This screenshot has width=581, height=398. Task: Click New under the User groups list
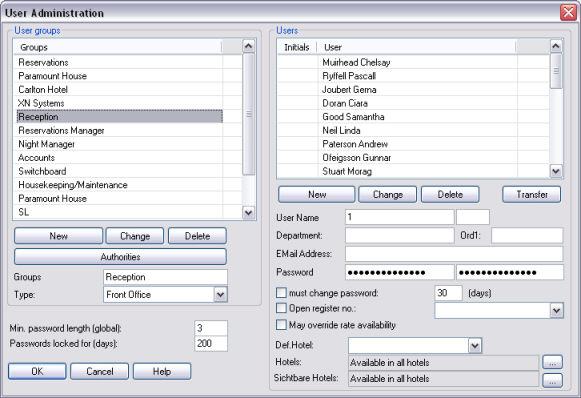click(x=58, y=236)
